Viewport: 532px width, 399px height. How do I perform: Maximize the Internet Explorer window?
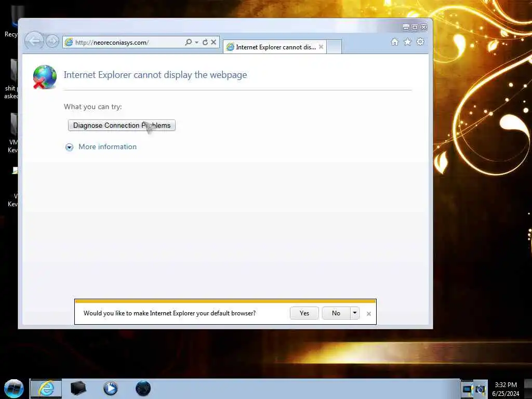[415, 27]
